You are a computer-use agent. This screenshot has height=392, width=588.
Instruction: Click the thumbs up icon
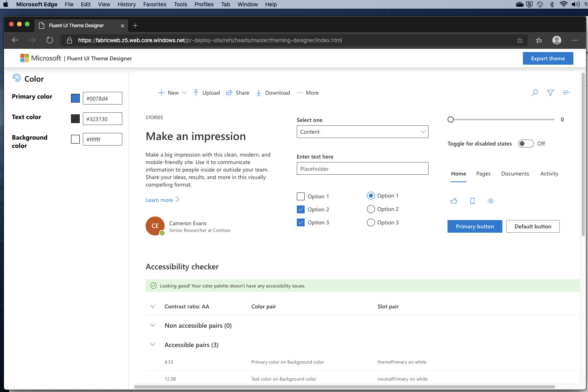pos(454,201)
